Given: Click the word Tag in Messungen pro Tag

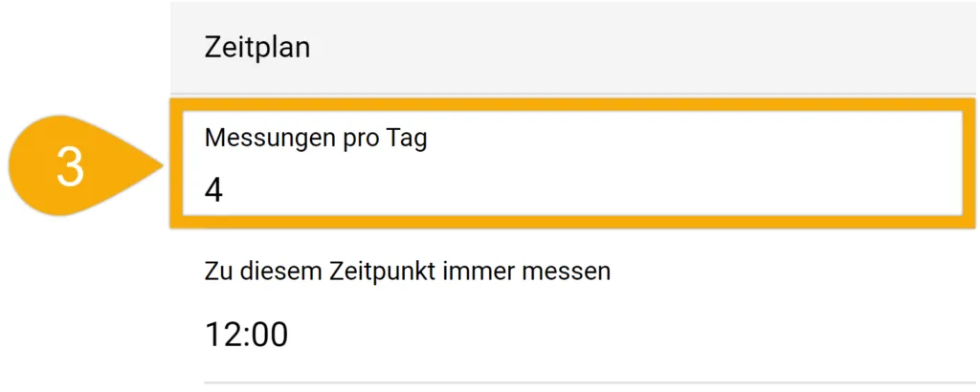Looking at the screenshot, I should coord(406,141).
